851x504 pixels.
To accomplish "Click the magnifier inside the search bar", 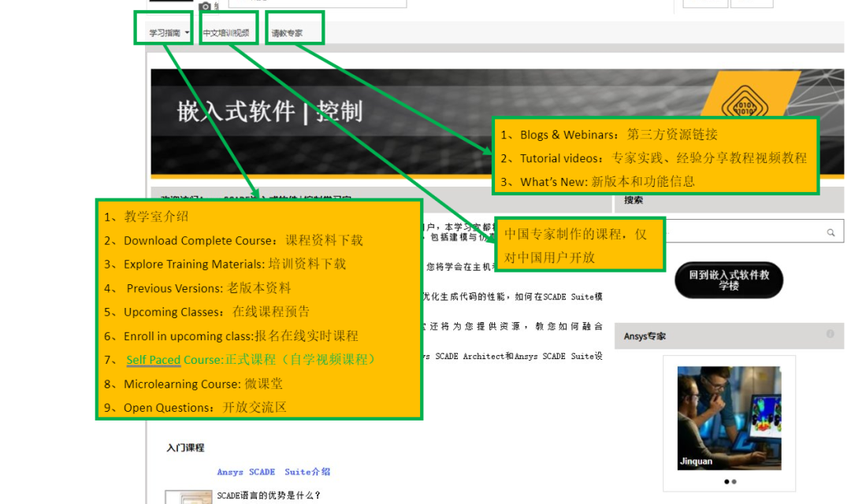I will tap(830, 232).
